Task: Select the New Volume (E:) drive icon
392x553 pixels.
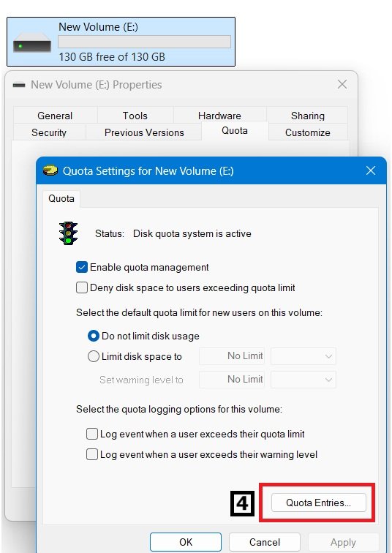Action: point(32,42)
